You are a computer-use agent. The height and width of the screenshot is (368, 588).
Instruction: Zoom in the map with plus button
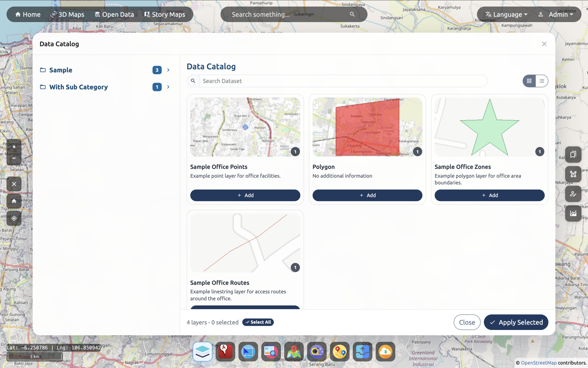(14, 147)
